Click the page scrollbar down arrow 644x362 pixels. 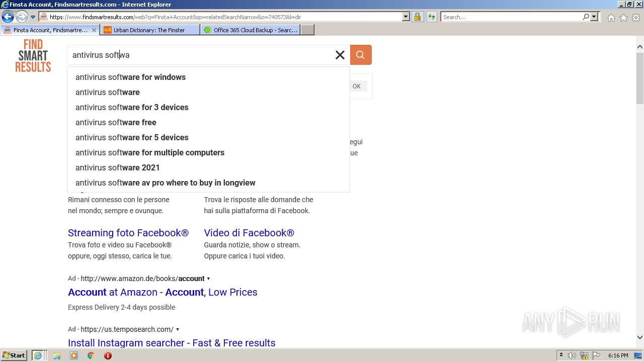point(640,338)
